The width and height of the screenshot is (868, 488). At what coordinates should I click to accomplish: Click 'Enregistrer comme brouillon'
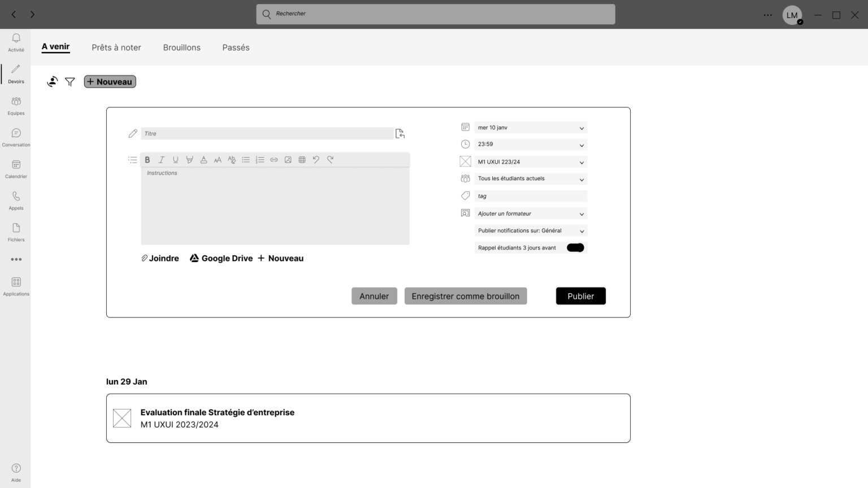[x=465, y=296]
